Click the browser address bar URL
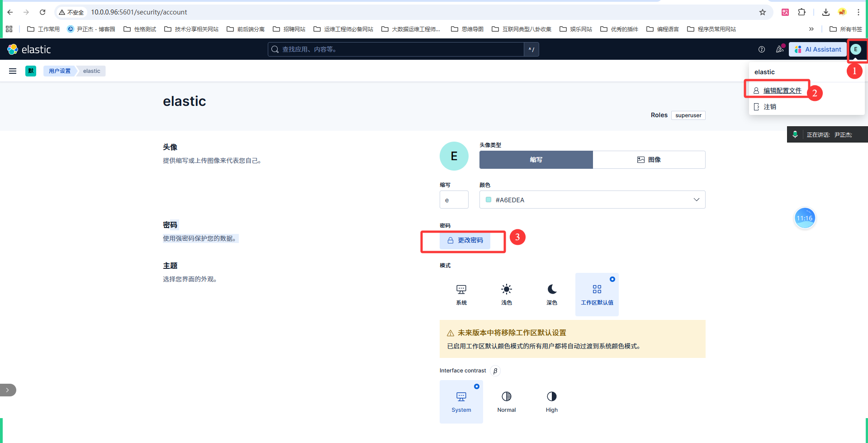868x443 pixels. (x=139, y=12)
